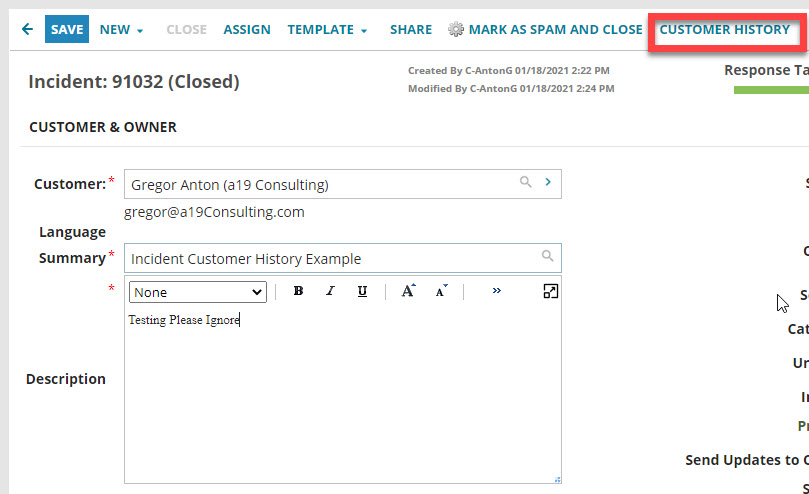Go back using the left arrow icon
The height and width of the screenshot is (494, 809).
(27, 29)
